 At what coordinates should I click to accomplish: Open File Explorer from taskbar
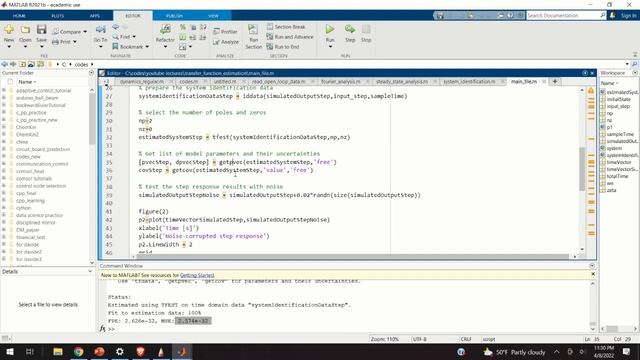pyautogui.click(x=58, y=351)
